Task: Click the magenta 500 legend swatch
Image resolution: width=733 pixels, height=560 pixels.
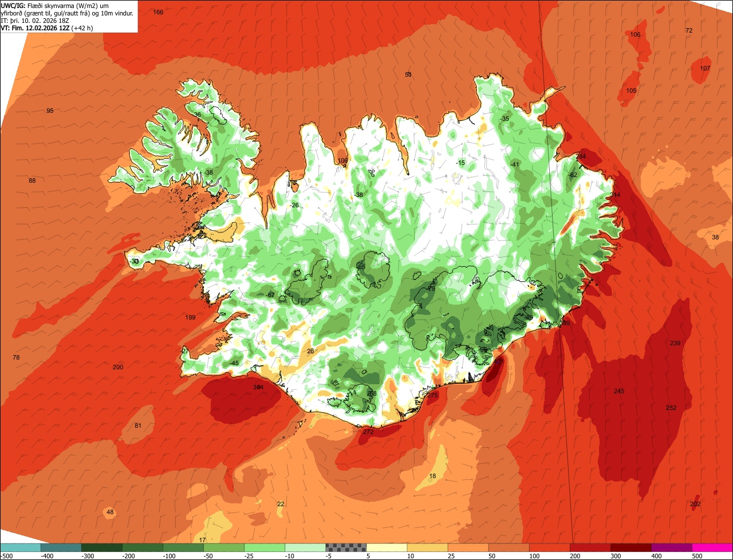Action: pyautogui.click(x=712, y=547)
